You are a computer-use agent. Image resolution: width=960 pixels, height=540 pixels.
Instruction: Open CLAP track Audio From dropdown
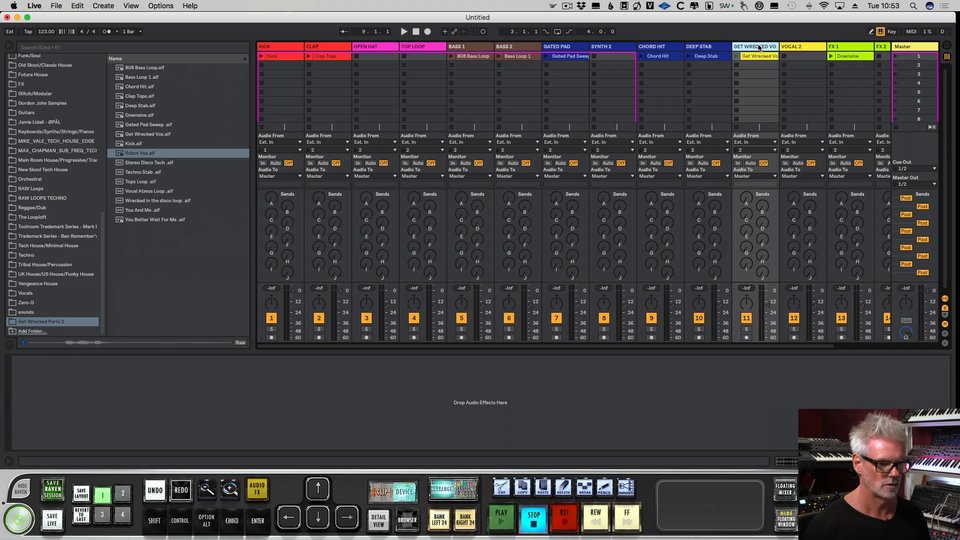[328, 142]
